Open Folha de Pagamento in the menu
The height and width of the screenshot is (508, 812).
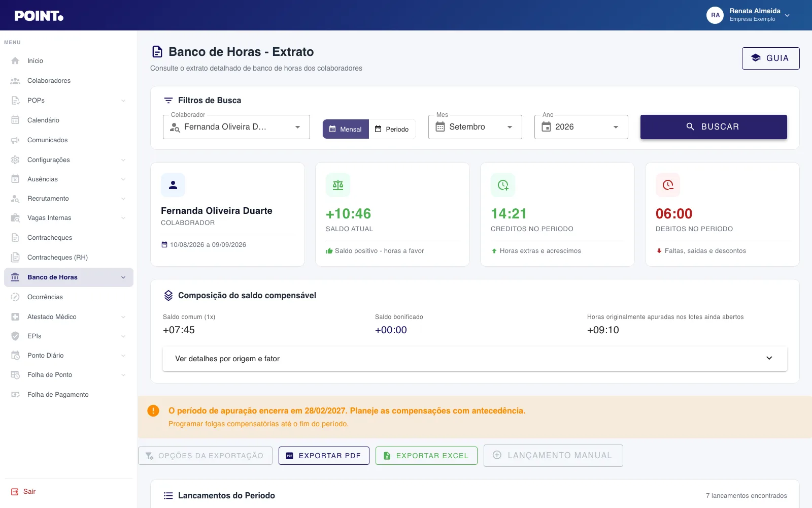69,394
